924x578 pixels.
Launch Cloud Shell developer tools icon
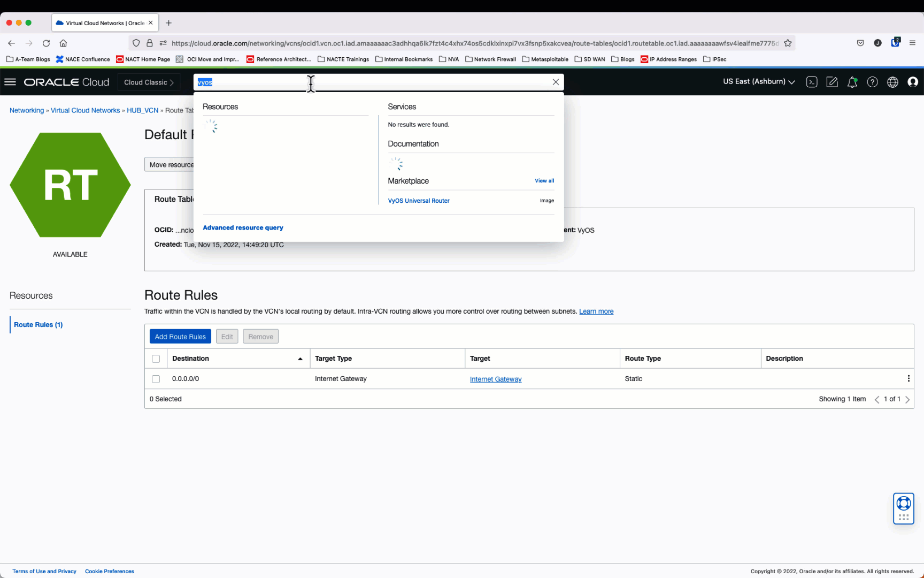(811, 82)
